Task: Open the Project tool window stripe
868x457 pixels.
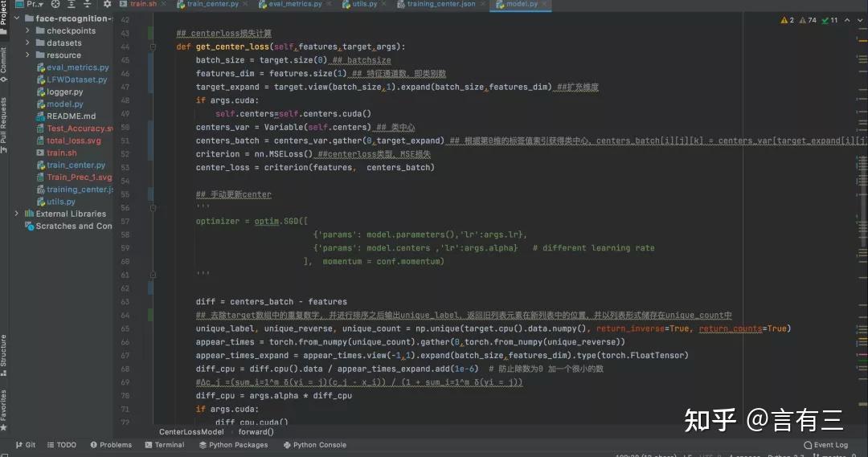Action: (4, 17)
